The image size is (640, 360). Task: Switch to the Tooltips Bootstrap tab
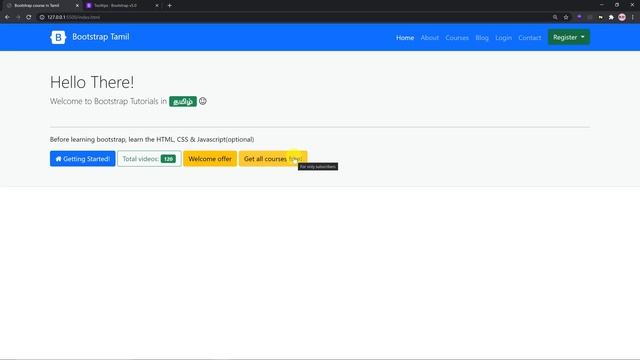point(122,6)
